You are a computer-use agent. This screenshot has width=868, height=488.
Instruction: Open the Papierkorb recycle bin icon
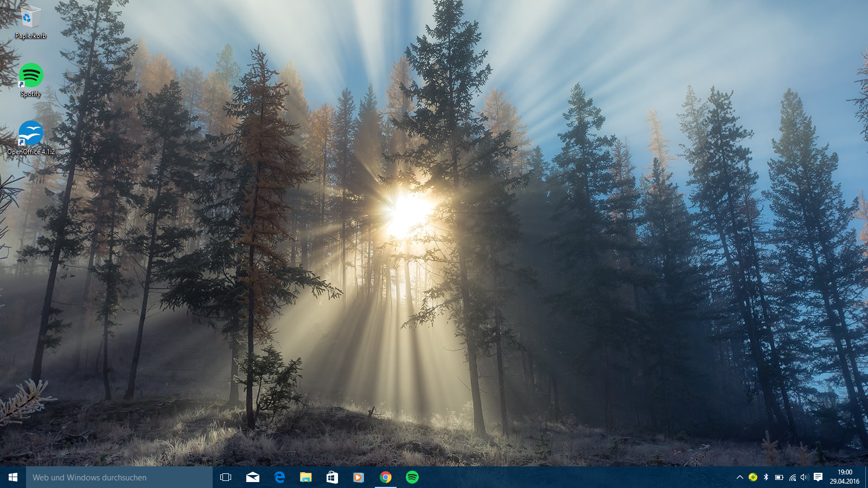30,22
